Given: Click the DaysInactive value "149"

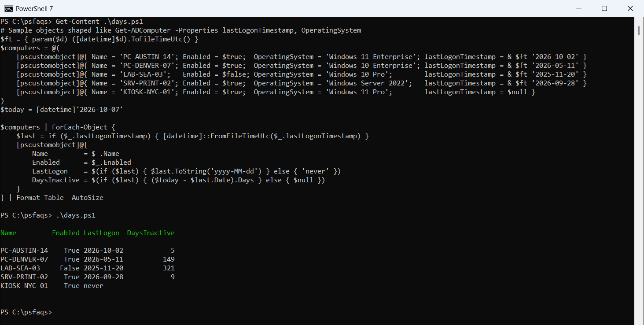Looking at the screenshot, I should pos(169,259).
